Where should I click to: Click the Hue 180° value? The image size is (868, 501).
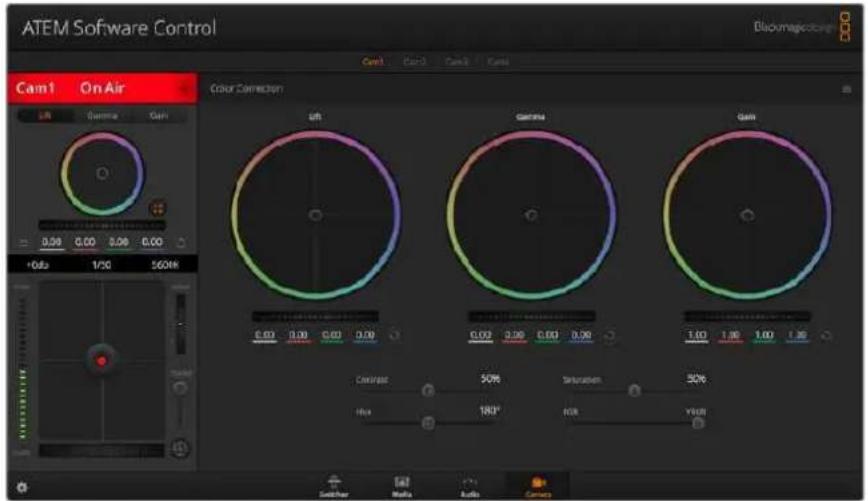489,411
